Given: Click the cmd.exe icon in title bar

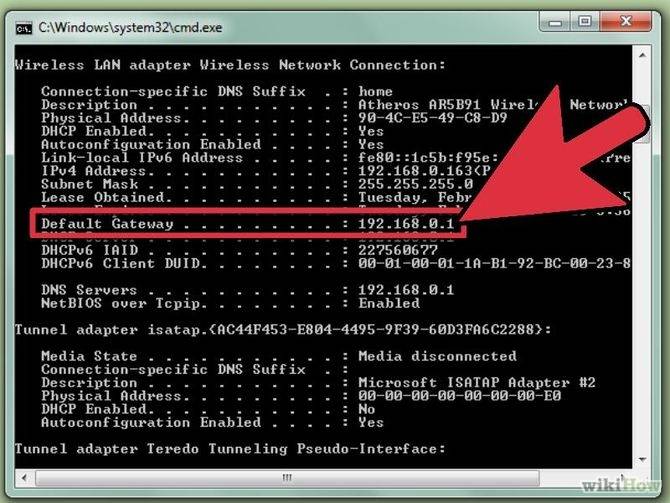Looking at the screenshot, I should click(24, 29).
